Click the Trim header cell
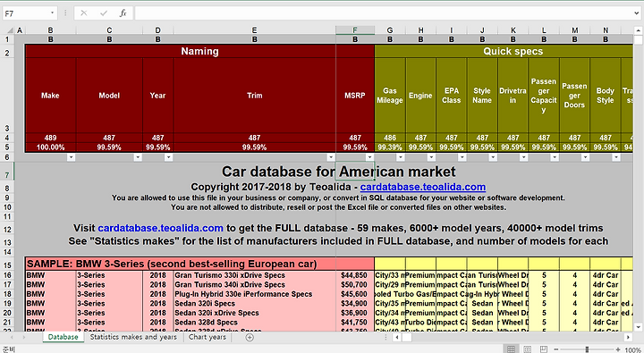The image size is (644, 353). click(x=254, y=96)
